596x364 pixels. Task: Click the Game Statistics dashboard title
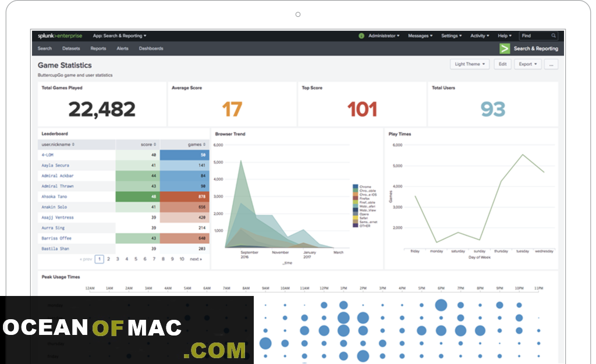(x=65, y=65)
